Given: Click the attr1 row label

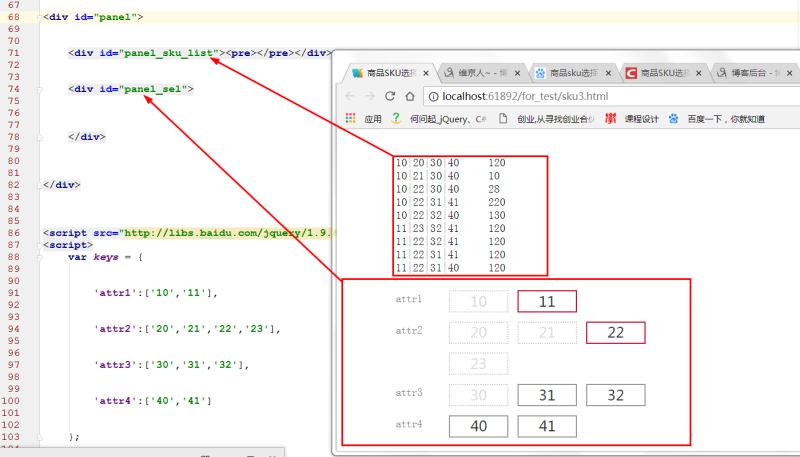Looking at the screenshot, I should [409, 299].
